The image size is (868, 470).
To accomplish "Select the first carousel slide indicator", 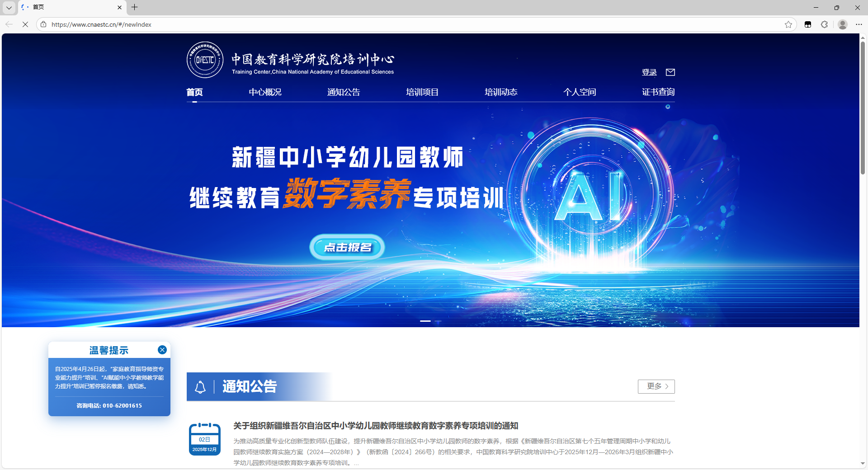I will [425, 321].
